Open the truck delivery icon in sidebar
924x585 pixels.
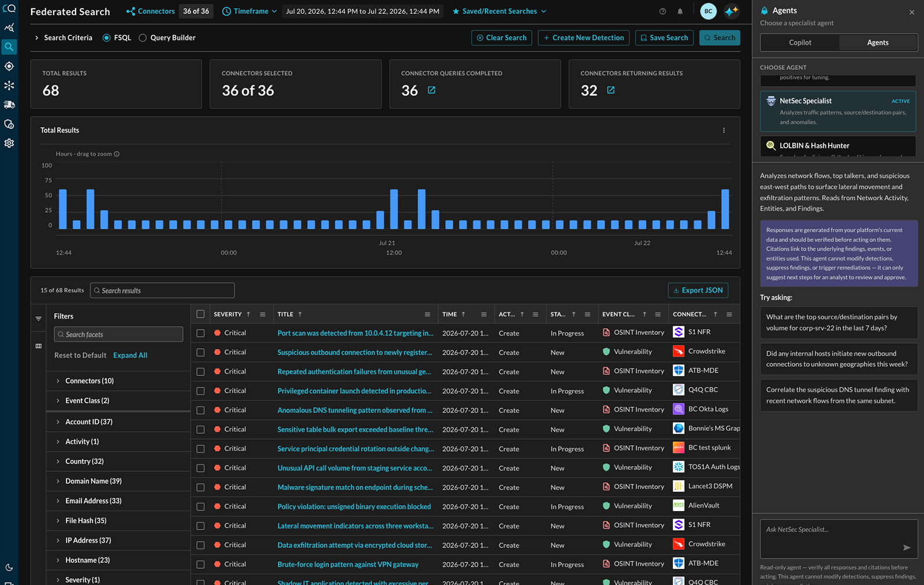(9, 105)
